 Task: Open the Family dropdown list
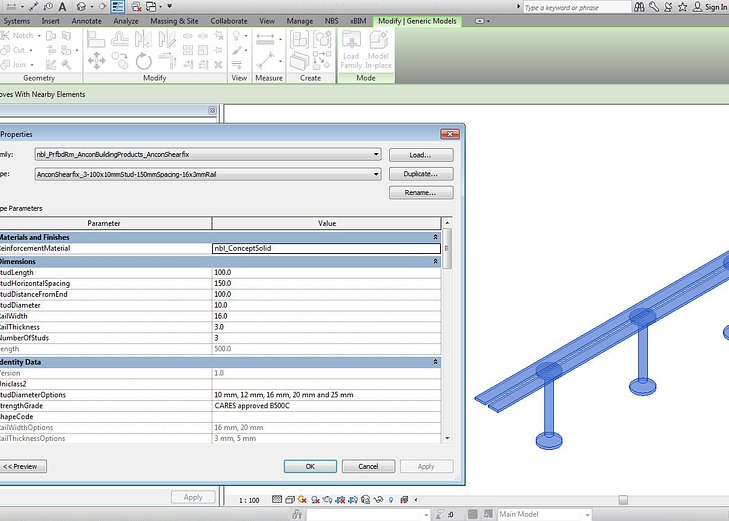point(375,155)
